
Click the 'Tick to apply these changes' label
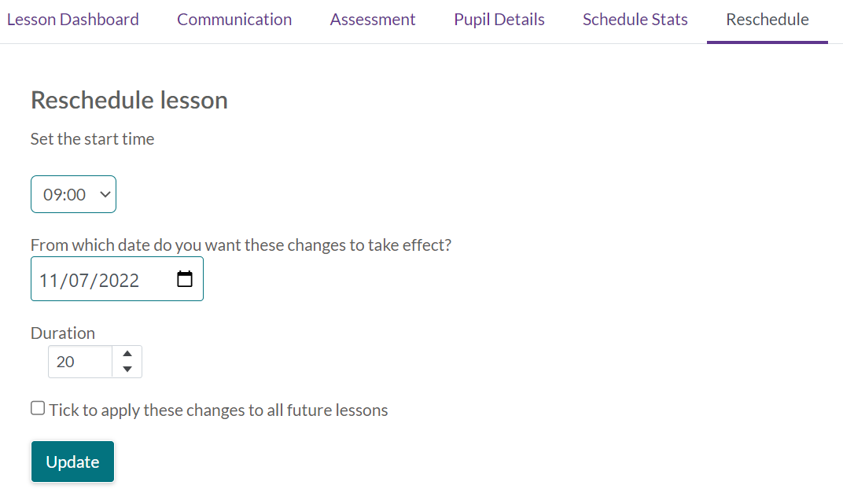coord(219,410)
